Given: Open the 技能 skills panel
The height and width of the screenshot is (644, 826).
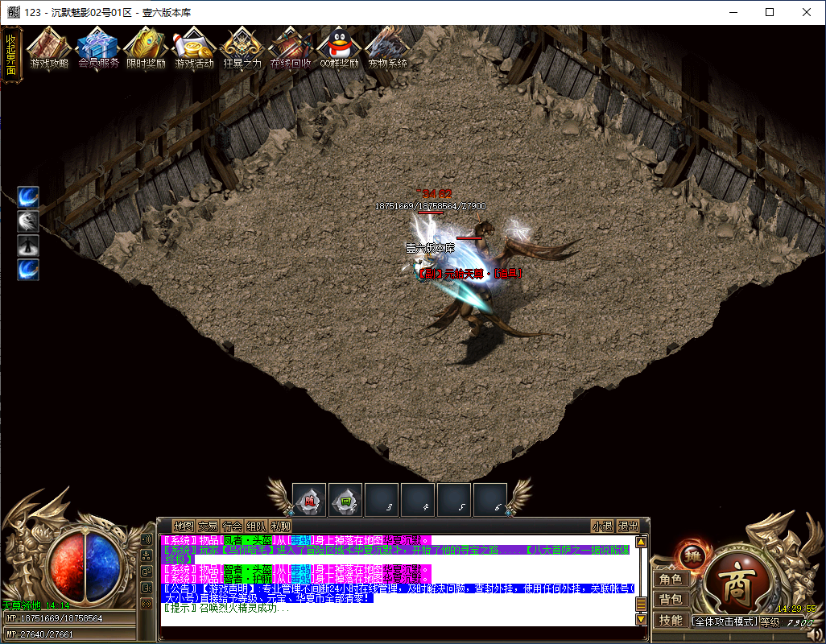Looking at the screenshot, I should (x=670, y=621).
